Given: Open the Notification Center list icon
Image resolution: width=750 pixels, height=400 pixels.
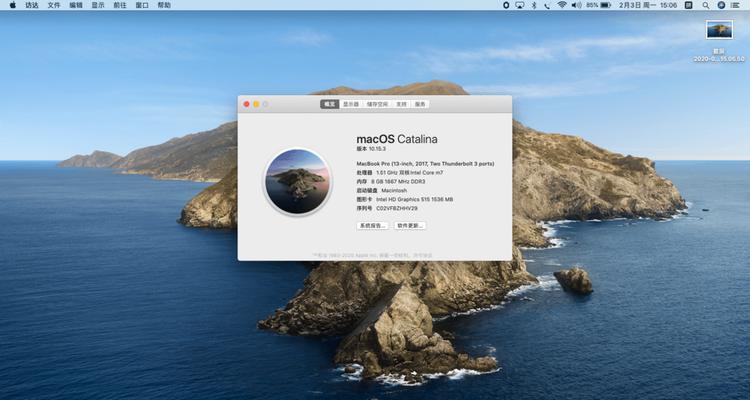Looking at the screenshot, I should pyautogui.click(x=735, y=5).
